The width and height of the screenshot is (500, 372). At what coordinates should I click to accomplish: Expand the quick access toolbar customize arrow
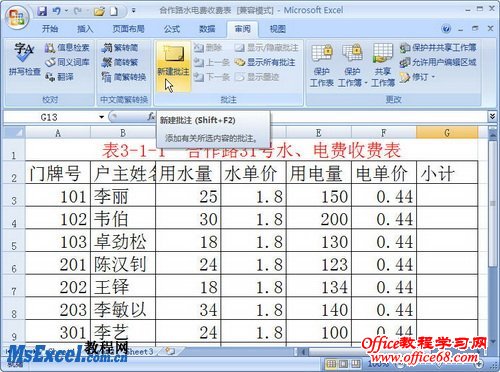coord(133,11)
